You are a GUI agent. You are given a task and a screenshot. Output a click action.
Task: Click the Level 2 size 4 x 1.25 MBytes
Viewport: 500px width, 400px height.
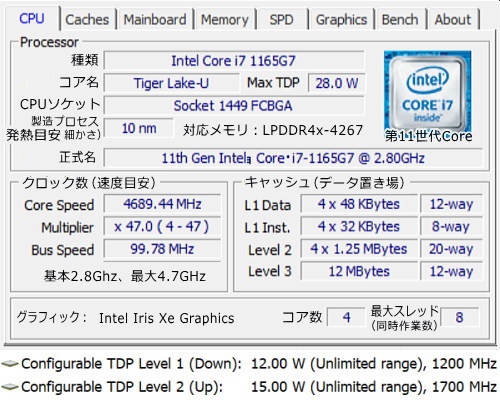(359, 249)
